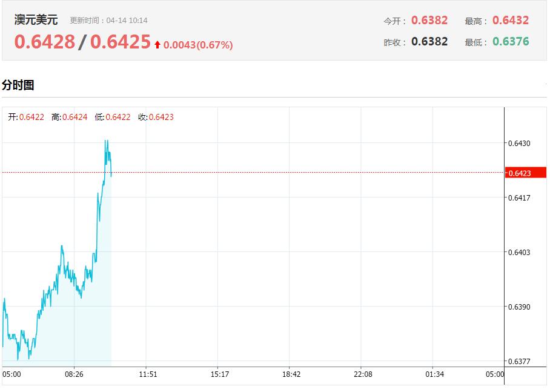Click the 收:0.6423 close readout in chart header
This screenshot has height=392, width=550.
coord(156,117)
